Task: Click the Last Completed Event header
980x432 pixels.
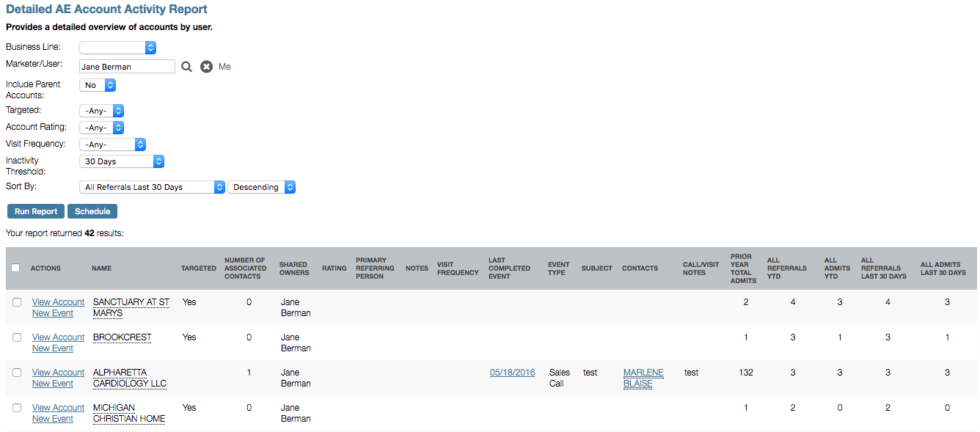Action: click(x=510, y=268)
